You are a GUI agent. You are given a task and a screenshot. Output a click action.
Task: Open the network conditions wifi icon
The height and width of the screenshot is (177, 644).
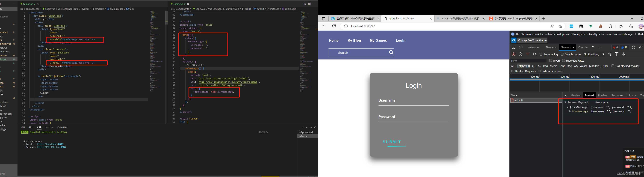coord(610,54)
